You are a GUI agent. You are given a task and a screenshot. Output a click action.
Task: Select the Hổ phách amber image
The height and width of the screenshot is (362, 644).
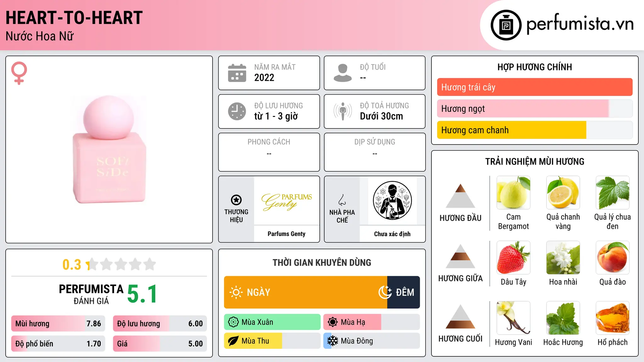(x=613, y=318)
